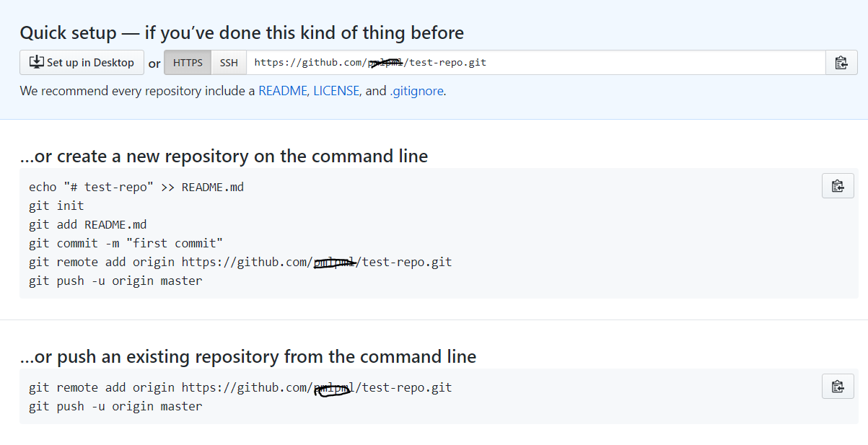Click git push line in create-new section
The width and height of the screenshot is (868, 445).
click(x=115, y=281)
